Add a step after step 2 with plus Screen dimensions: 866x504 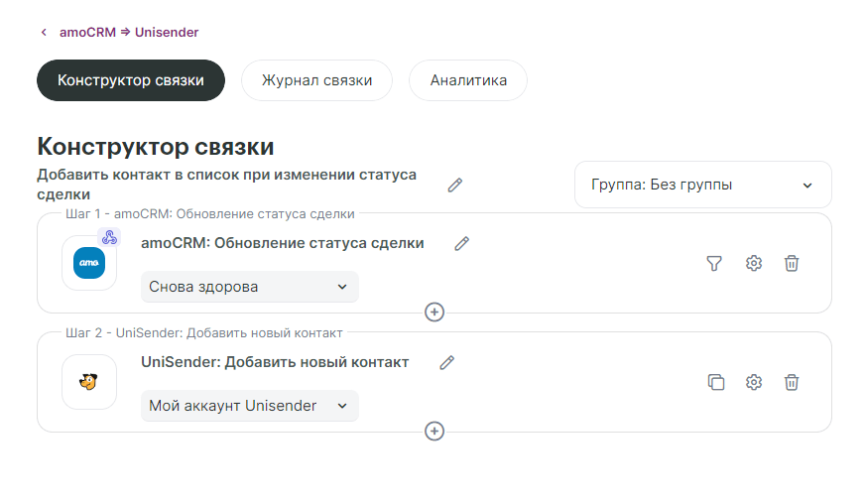pos(434,431)
